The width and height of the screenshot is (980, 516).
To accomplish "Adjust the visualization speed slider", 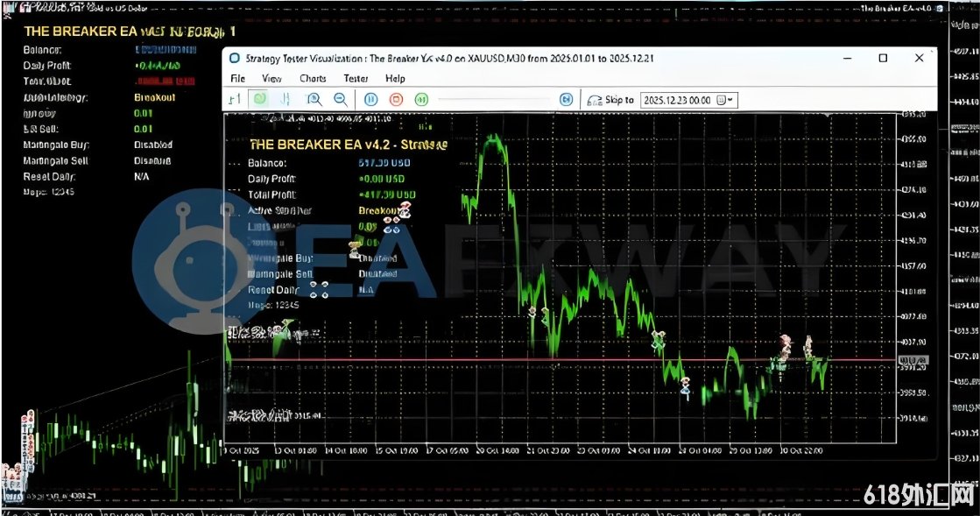I will point(494,100).
